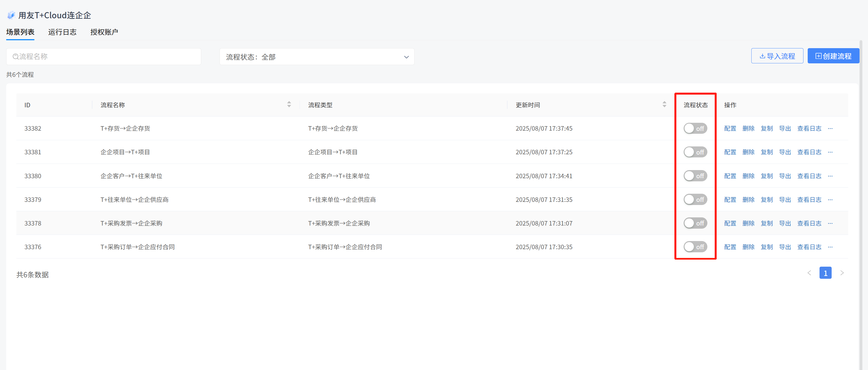Configure flow 33378 via 配置
This screenshot has height=370, width=868.
click(x=730, y=223)
